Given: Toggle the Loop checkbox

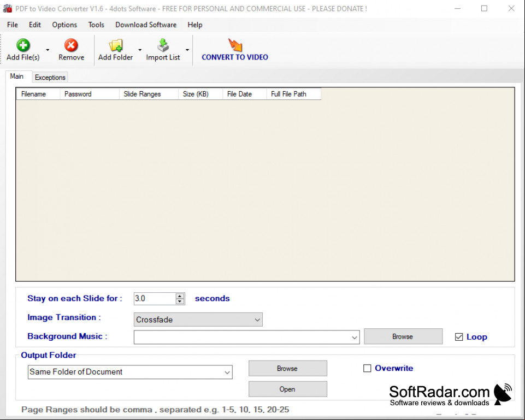Looking at the screenshot, I should [x=459, y=337].
